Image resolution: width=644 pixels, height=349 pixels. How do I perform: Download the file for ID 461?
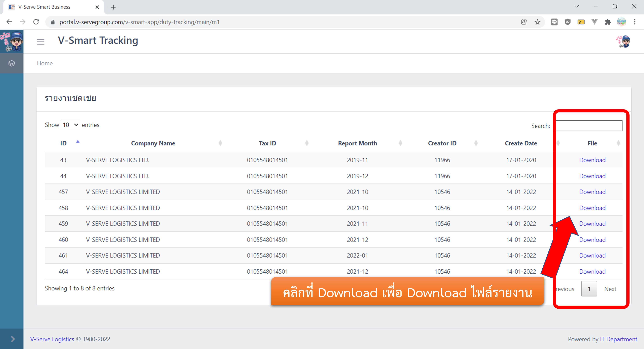(592, 255)
